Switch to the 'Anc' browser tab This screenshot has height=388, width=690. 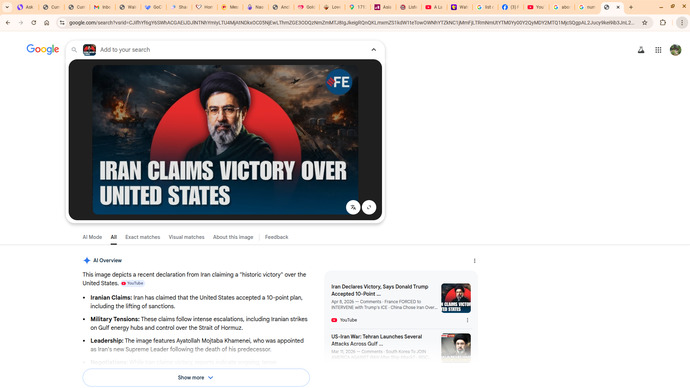[x=281, y=7]
